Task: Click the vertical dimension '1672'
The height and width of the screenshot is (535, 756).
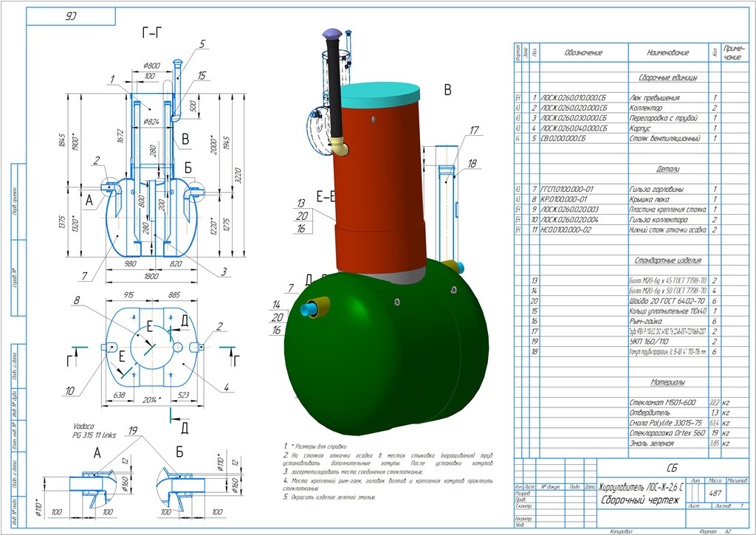Action: pyautogui.click(x=120, y=137)
